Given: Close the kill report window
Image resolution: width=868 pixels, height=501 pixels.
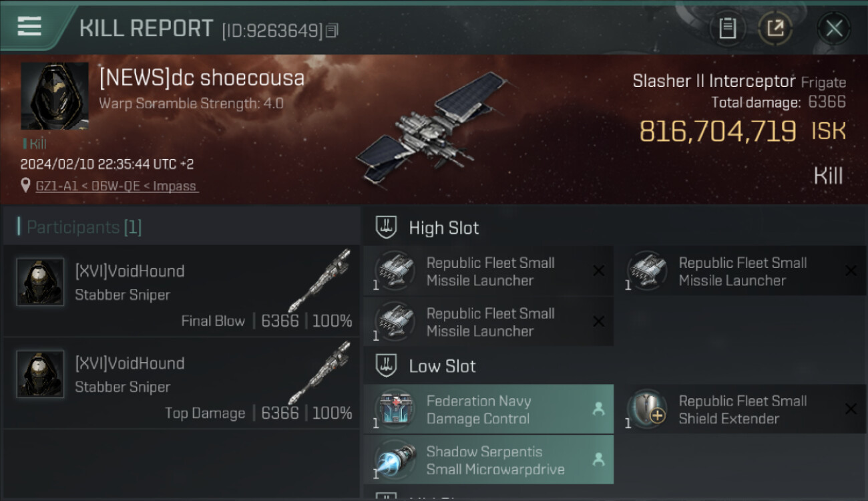Looking at the screenshot, I should [x=834, y=28].
